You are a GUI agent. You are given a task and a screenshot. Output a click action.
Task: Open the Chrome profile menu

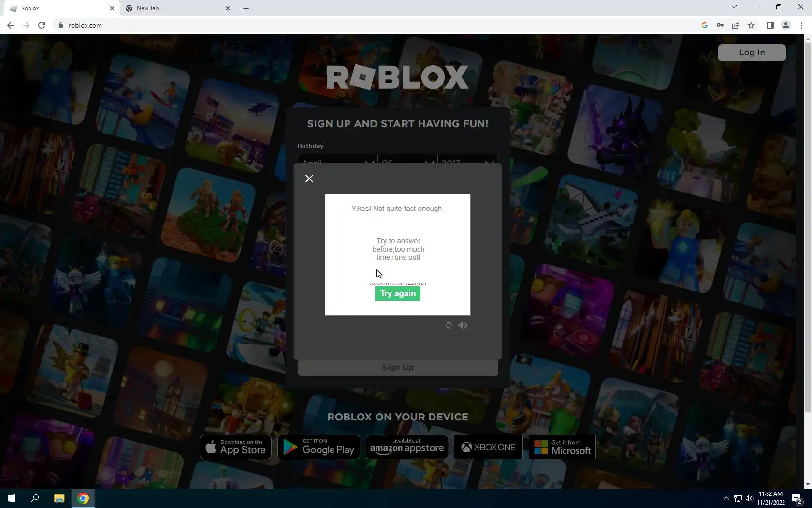786,25
